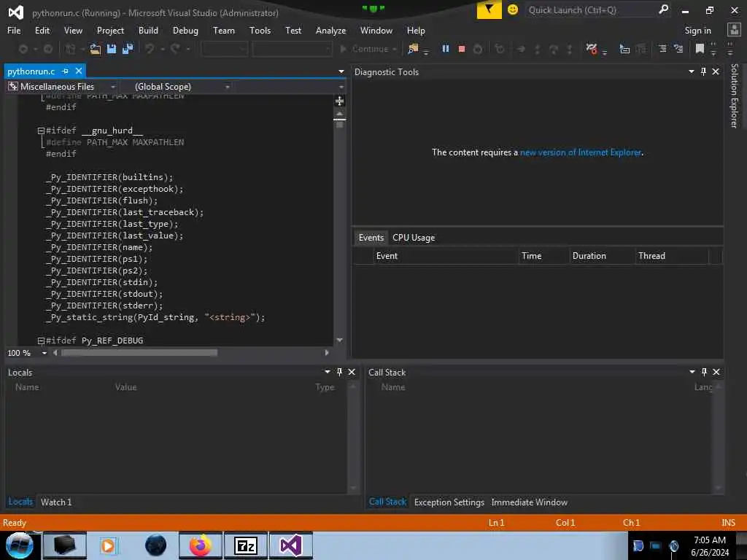The image size is (747, 560).
Task: Open the Locals window position dropdown
Action: coord(328,372)
